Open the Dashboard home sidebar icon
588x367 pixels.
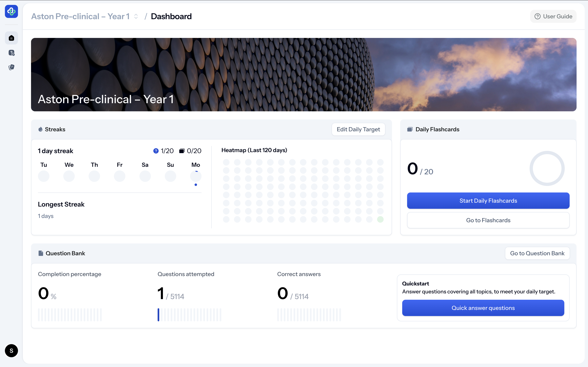click(11, 38)
